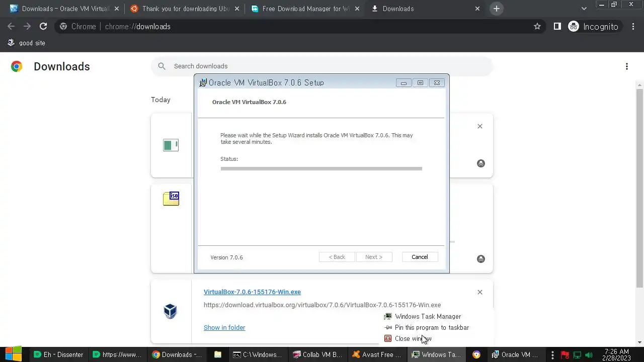Click the Incognito profile indicator
The width and height of the screenshot is (644, 362).
(x=594, y=26)
